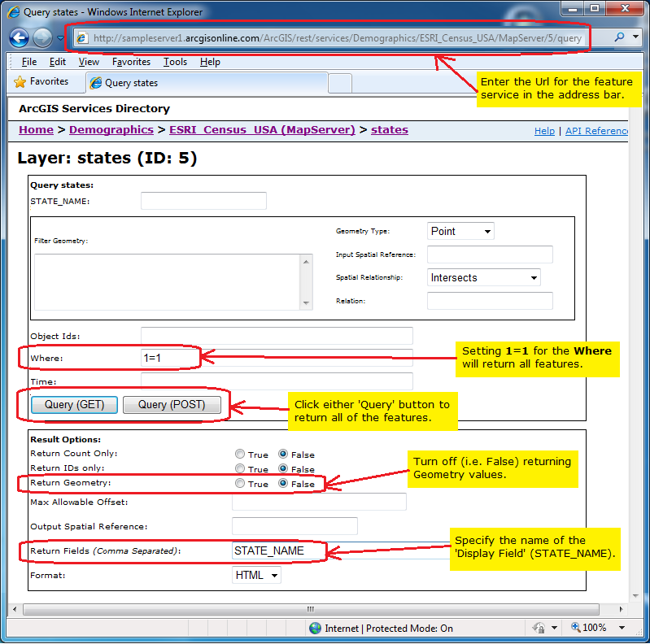Open the search provider dropdown arrow
The width and height of the screenshot is (650, 644).
point(636,37)
